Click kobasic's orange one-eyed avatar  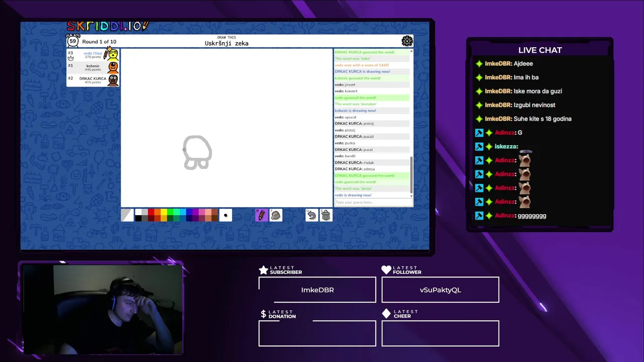(113, 67)
